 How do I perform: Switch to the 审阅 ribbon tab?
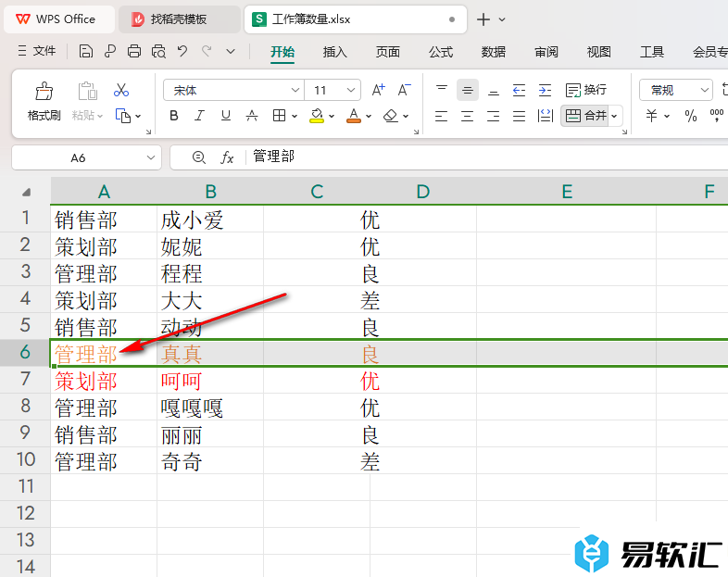tap(546, 52)
